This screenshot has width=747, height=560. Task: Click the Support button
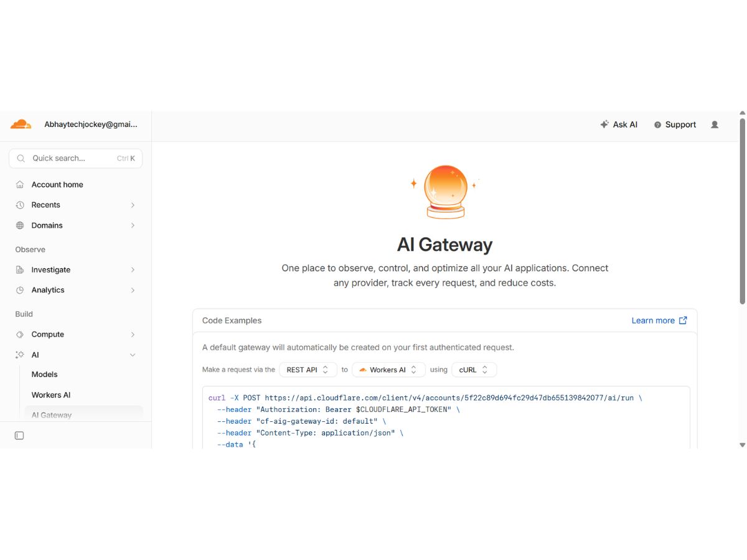click(x=675, y=124)
